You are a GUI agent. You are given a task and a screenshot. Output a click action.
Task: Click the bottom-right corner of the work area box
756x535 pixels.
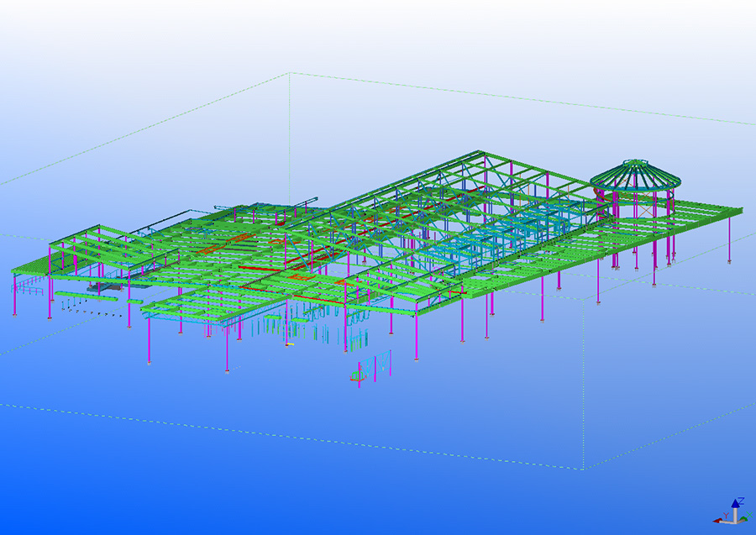click(584, 469)
